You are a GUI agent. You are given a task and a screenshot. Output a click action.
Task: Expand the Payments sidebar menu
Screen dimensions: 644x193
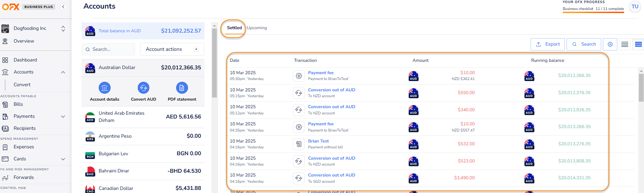[63, 116]
